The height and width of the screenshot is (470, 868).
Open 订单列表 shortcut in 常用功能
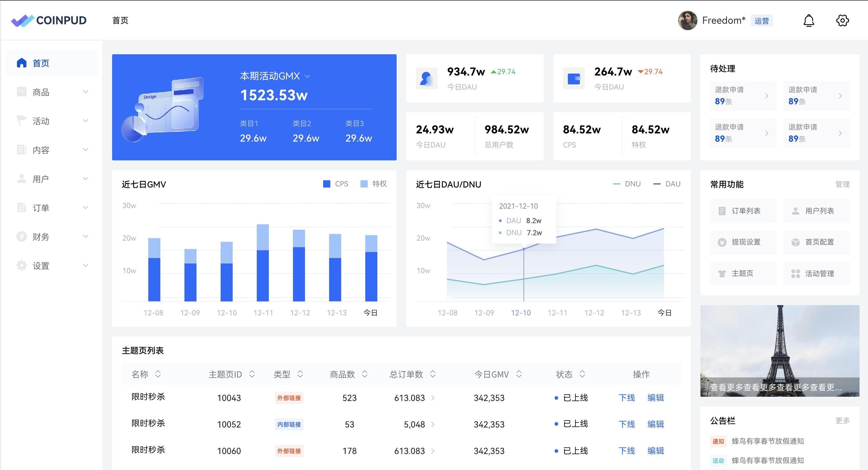coord(743,211)
